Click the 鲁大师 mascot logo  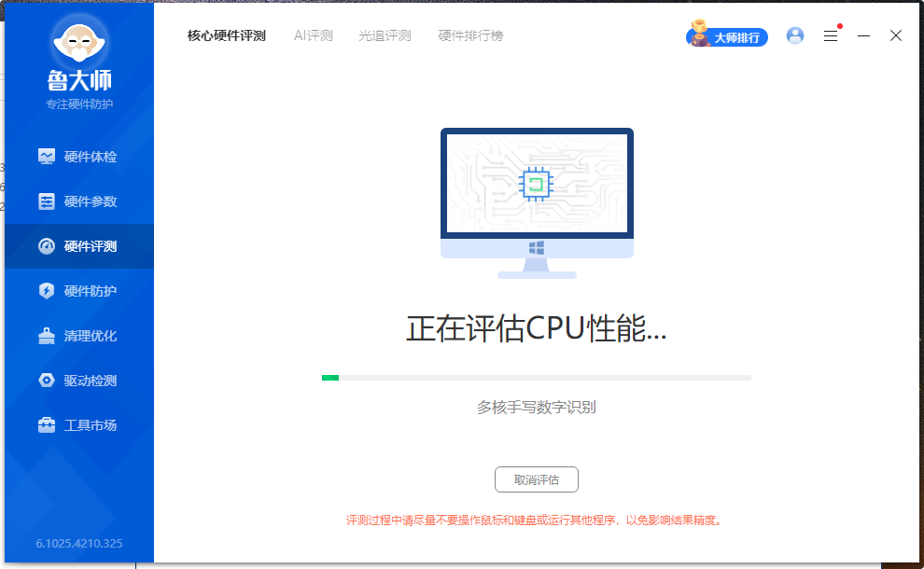pyautogui.click(x=79, y=43)
